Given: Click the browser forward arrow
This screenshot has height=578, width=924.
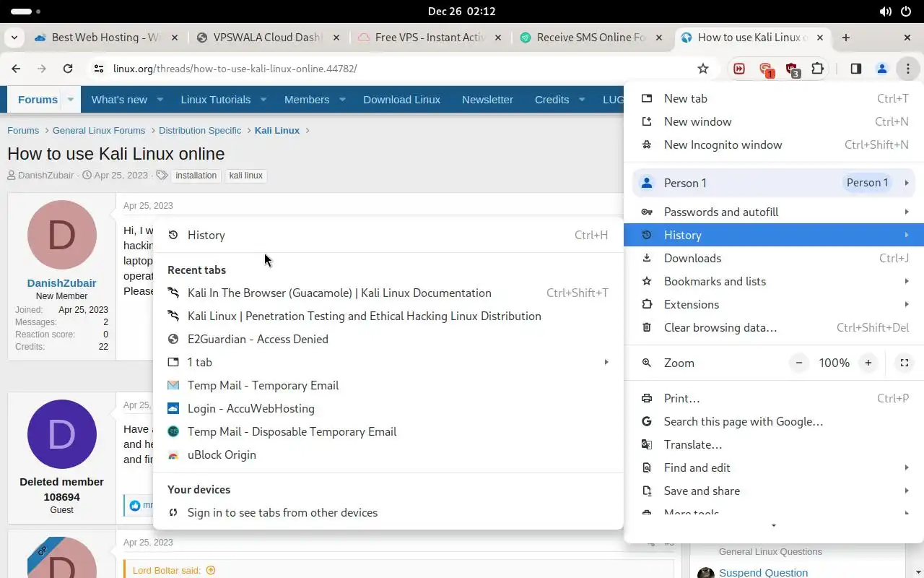Looking at the screenshot, I should (x=42, y=69).
